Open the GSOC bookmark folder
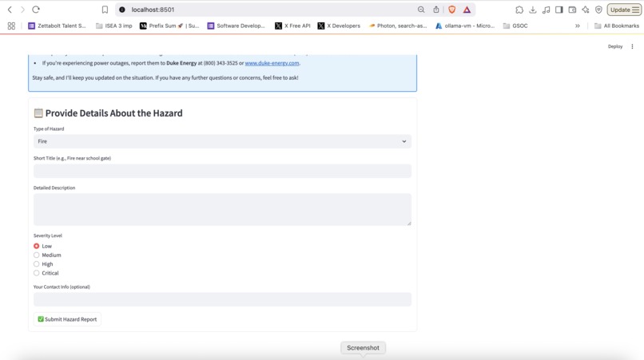This screenshot has width=644, height=360. [515, 26]
